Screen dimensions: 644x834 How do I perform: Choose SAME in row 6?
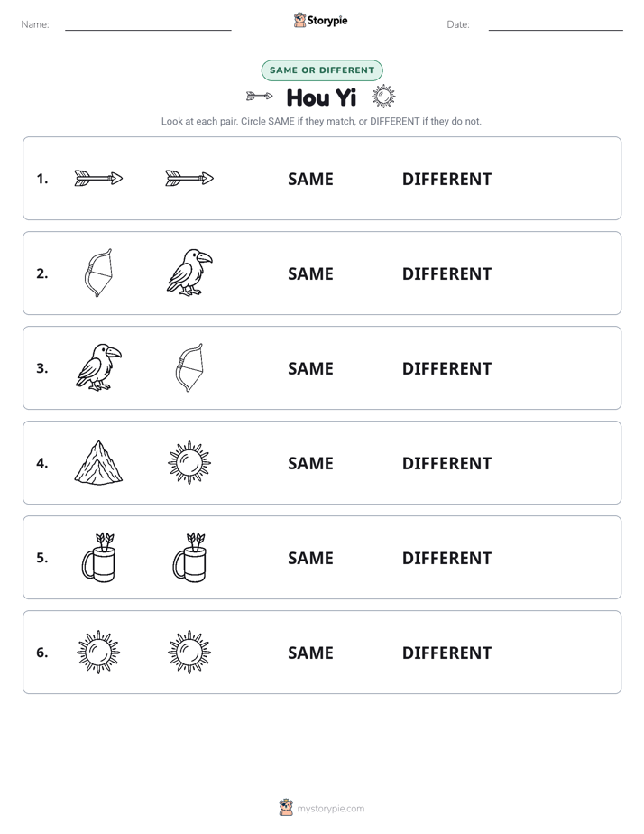click(x=310, y=653)
